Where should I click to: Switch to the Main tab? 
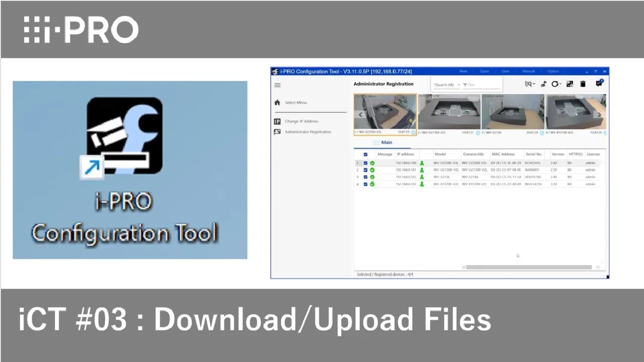point(382,143)
